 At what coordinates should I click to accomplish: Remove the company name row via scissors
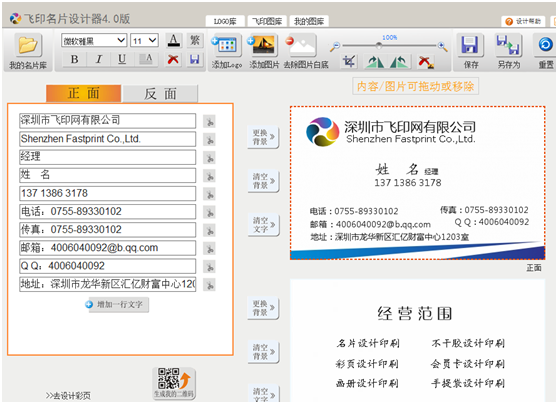(209, 121)
